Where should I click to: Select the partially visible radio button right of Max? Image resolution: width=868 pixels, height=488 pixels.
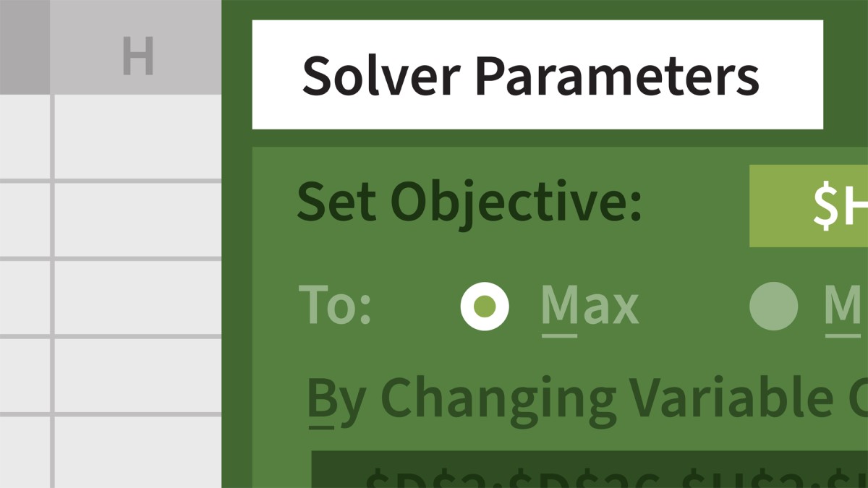point(773,306)
